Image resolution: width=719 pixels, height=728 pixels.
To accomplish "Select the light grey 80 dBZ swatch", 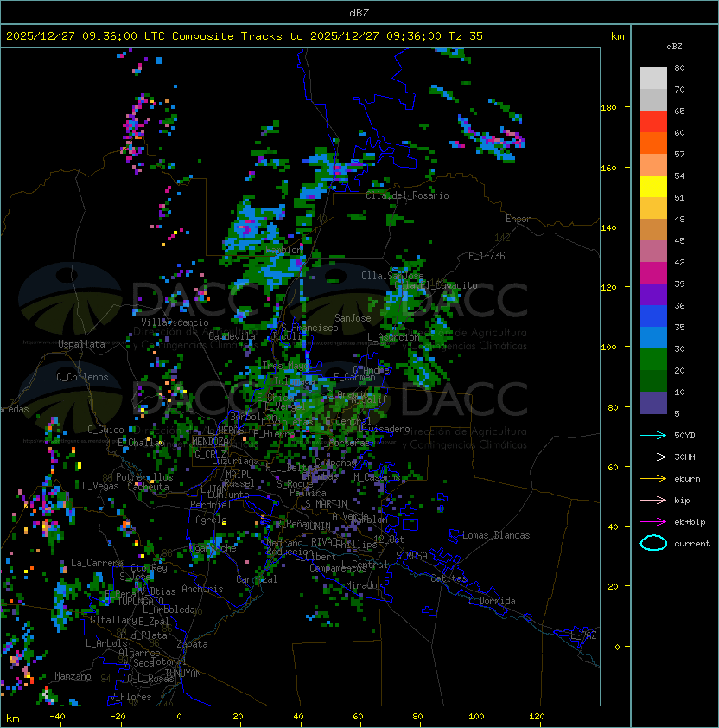I will tap(653, 78).
